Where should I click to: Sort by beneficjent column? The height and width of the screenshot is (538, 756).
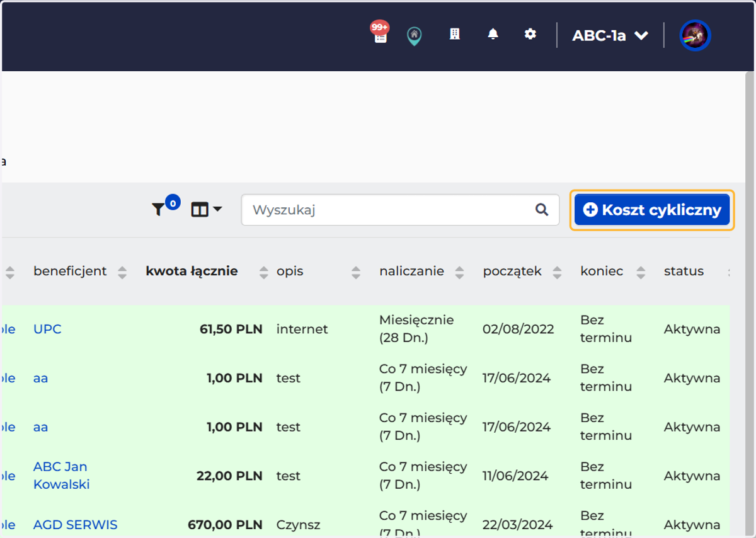tap(122, 272)
